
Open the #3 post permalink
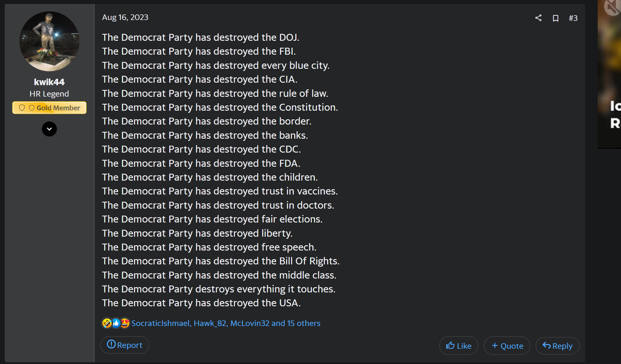coord(573,18)
